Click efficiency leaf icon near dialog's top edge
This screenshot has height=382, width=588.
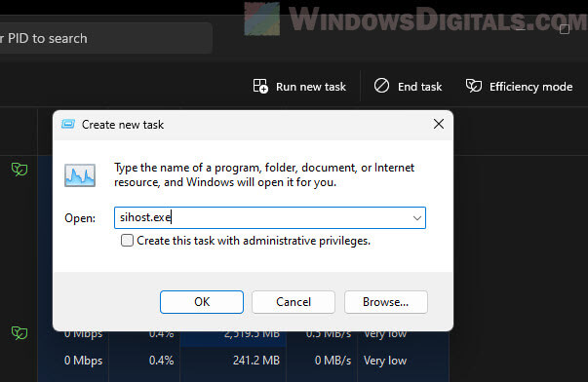click(20, 170)
